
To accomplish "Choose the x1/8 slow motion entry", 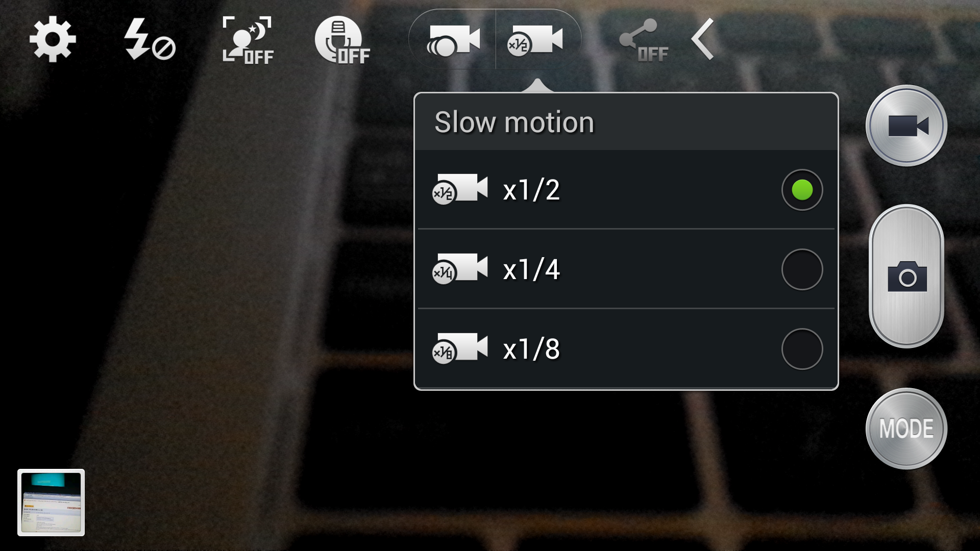I will tap(626, 349).
